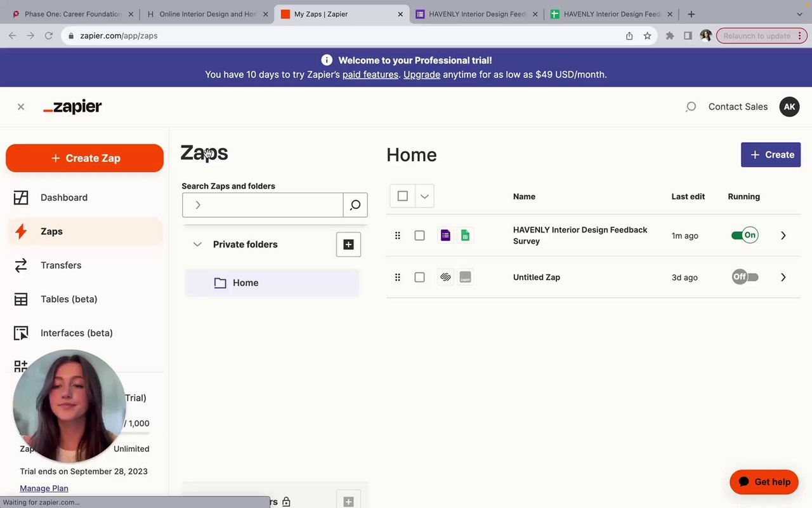
Task: Tick the select-all Zaps checkbox
Action: pos(402,196)
